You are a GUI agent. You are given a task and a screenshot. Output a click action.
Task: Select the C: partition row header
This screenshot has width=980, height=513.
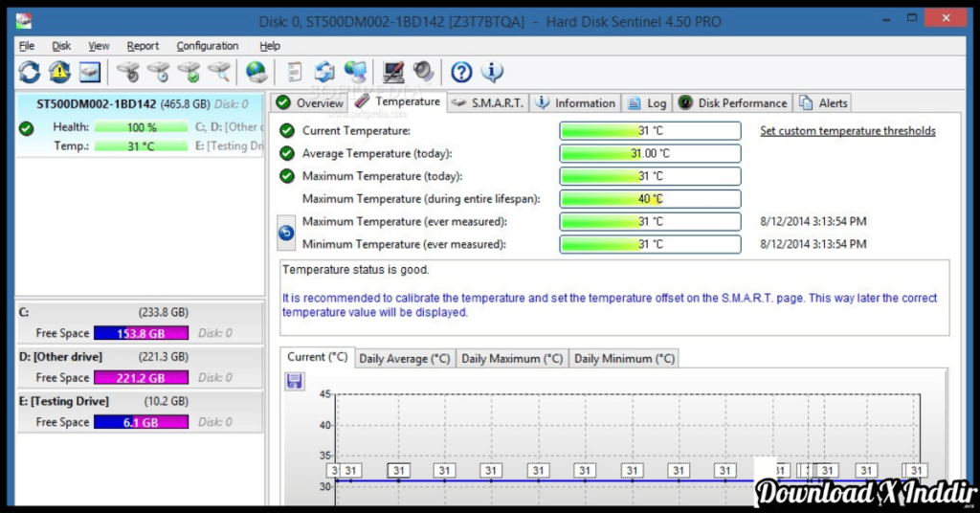(140, 312)
